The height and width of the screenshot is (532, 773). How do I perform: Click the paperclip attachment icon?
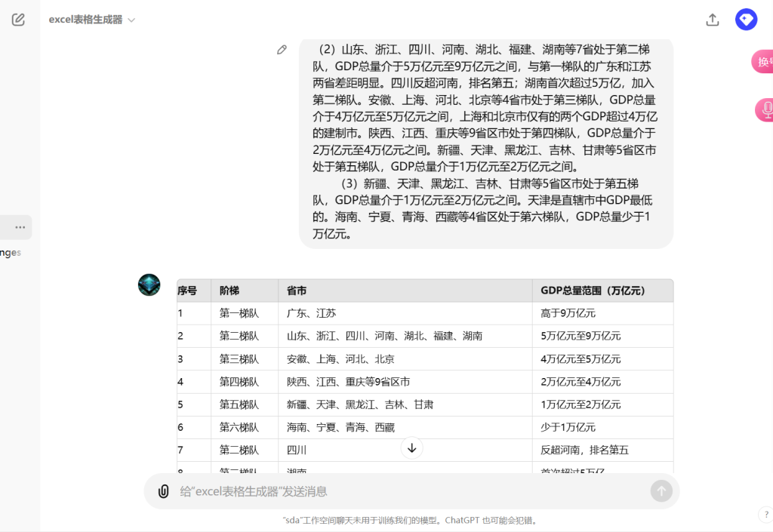tap(164, 491)
